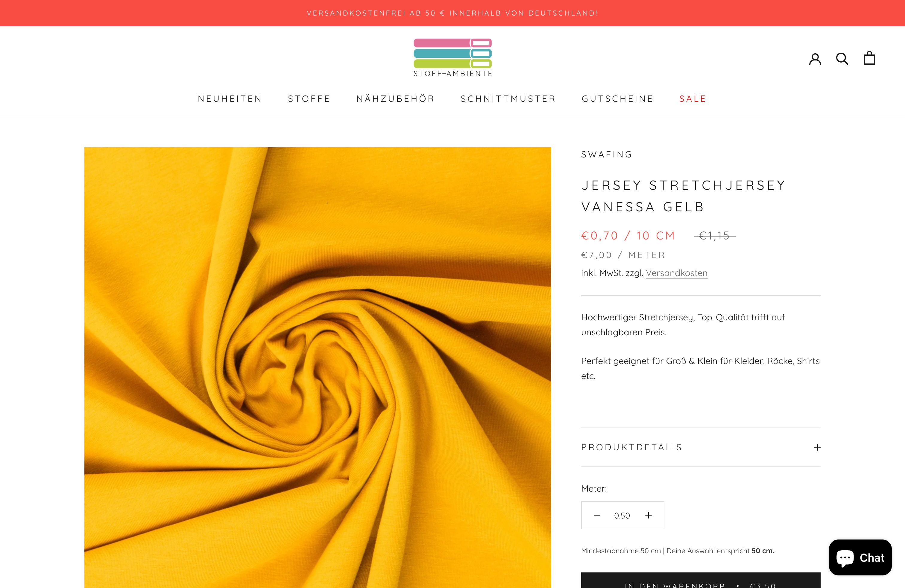This screenshot has height=588, width=905.
Task: Go to Schnittmuster category
Action: [x=508, y=99]
